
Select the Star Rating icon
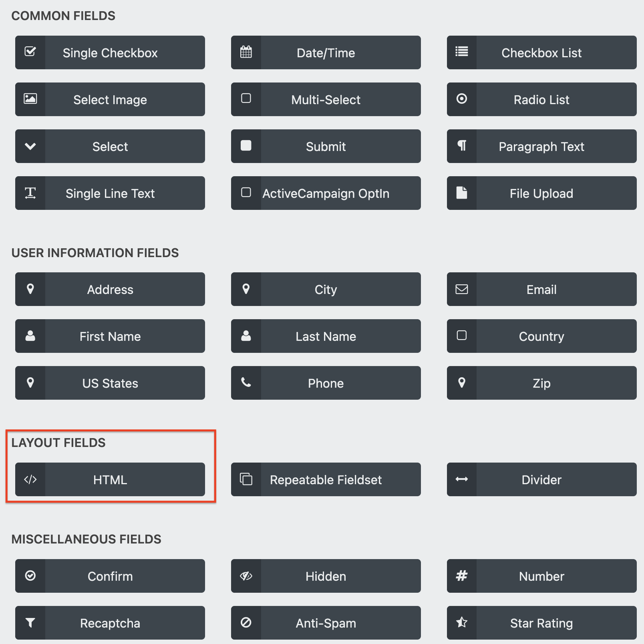tap(461, 623)
